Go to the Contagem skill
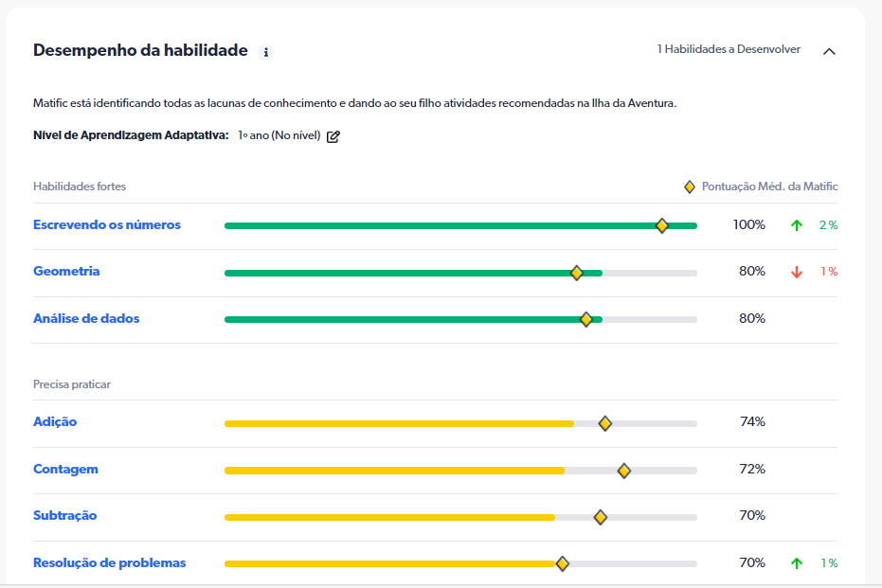The width and height of the screenshot is (882, 588). point(65,470)
